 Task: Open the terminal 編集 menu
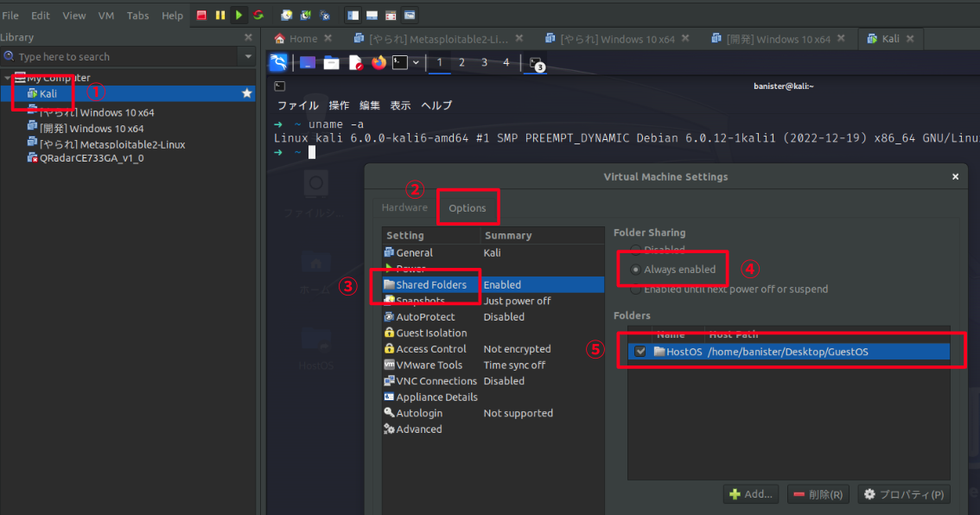point(369,105)
